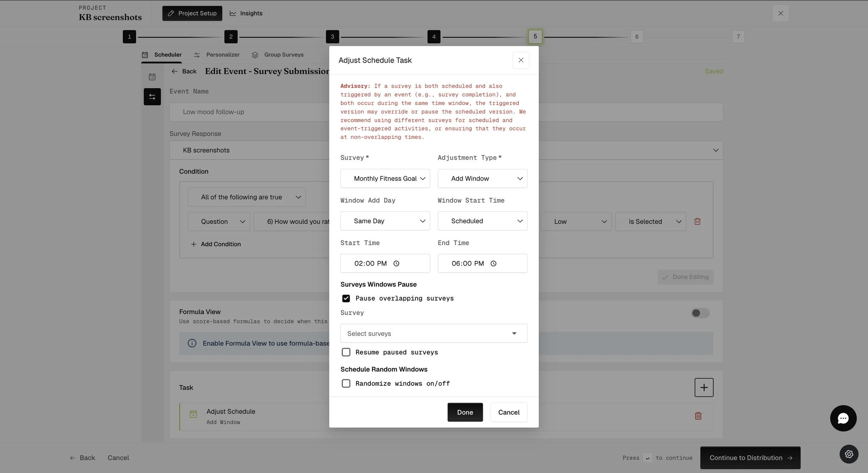The height and width of the screenshot is (473, 868).
Task: Click Back next to Edit Event
Action: (x=184, y=71)
